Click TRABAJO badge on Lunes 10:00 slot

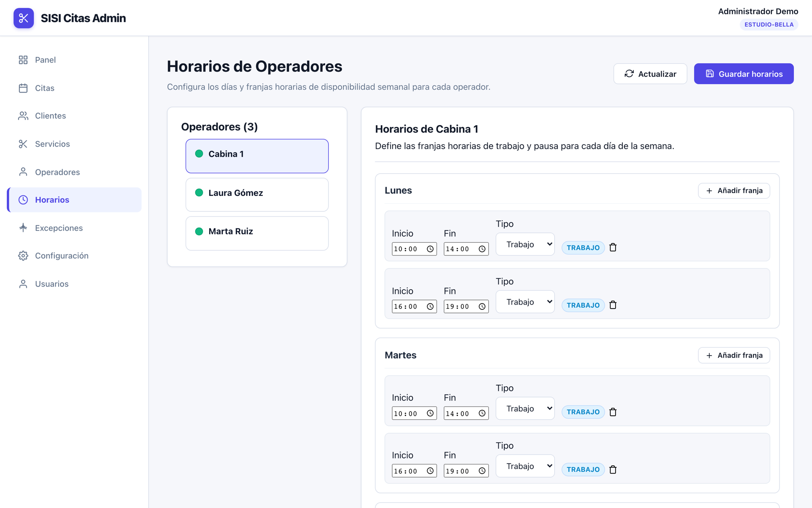click(x=583, y=247)
